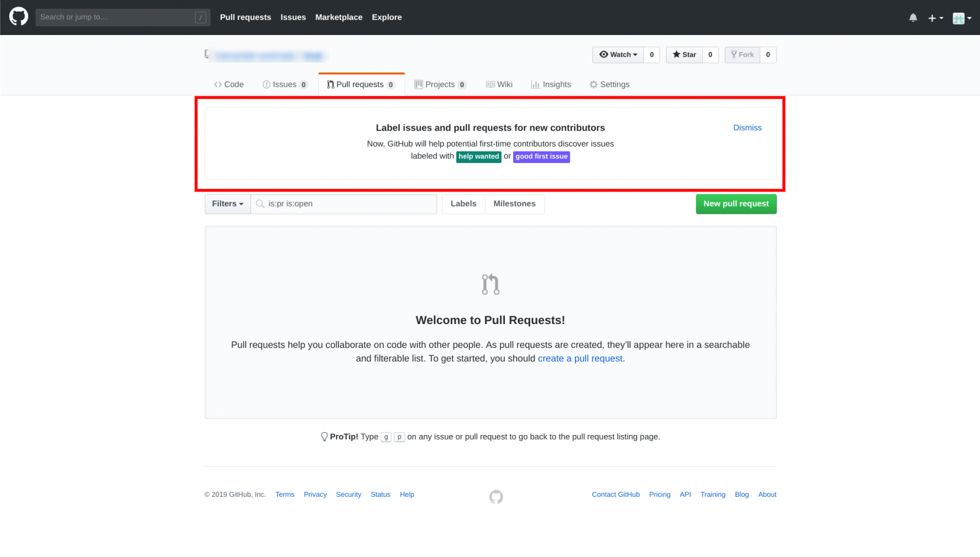
Task: Open the Help footer link
Action: 407,495
